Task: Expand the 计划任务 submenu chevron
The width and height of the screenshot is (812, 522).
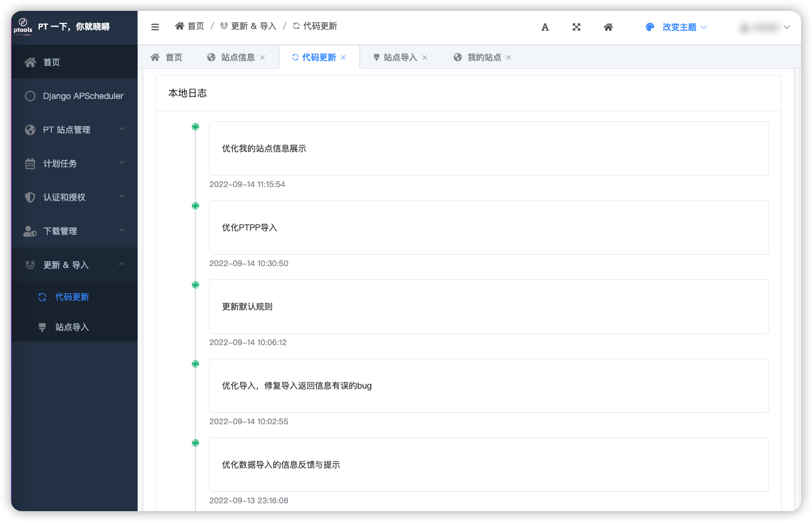Action: point(122,163)
